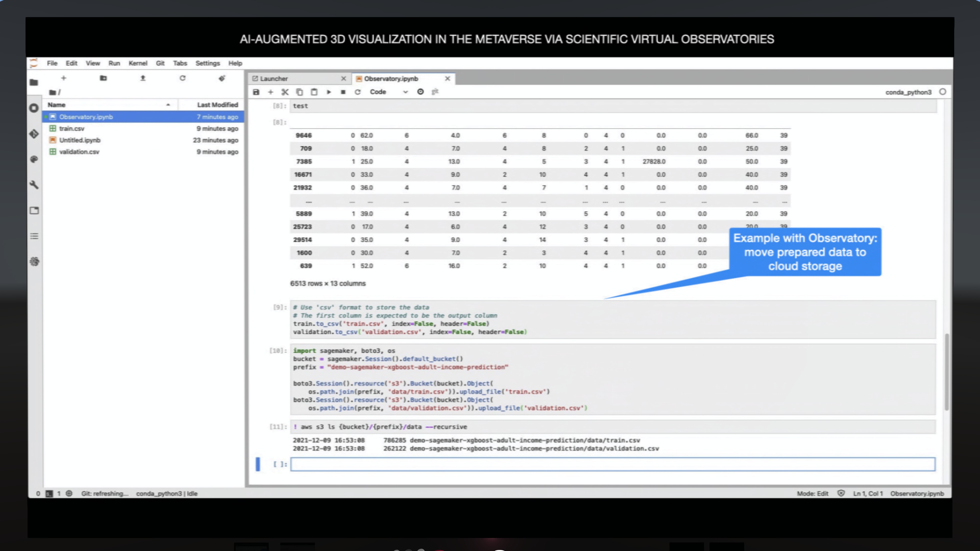980x551 pixels.
Task: Click into the empty notebook cell input
Action: (612, 464)
